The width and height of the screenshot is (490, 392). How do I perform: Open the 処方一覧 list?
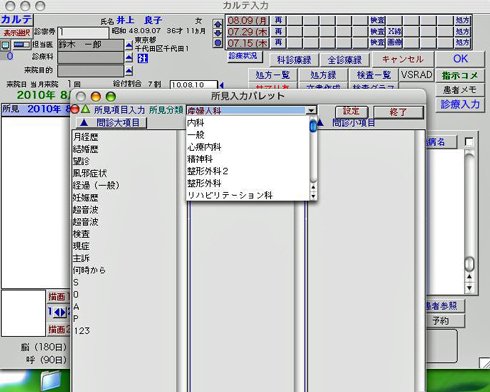(x=273, y=75)
